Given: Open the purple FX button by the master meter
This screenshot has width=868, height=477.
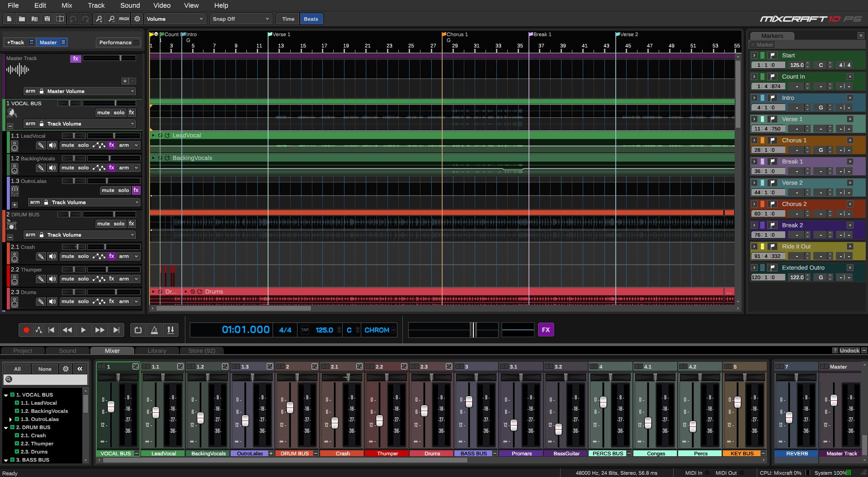Looking at the screenshot, I should pos(546,330).
